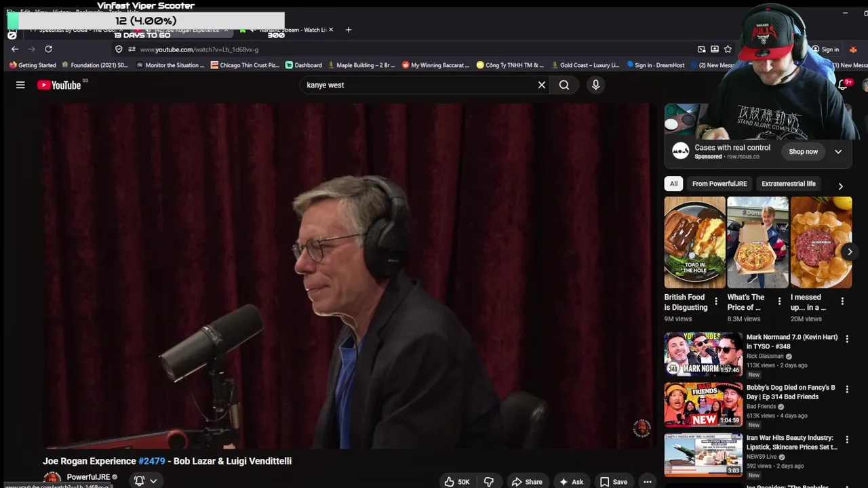Share the Joe Rogan video
The image size is (868, 488).
[x=527, y=482]
